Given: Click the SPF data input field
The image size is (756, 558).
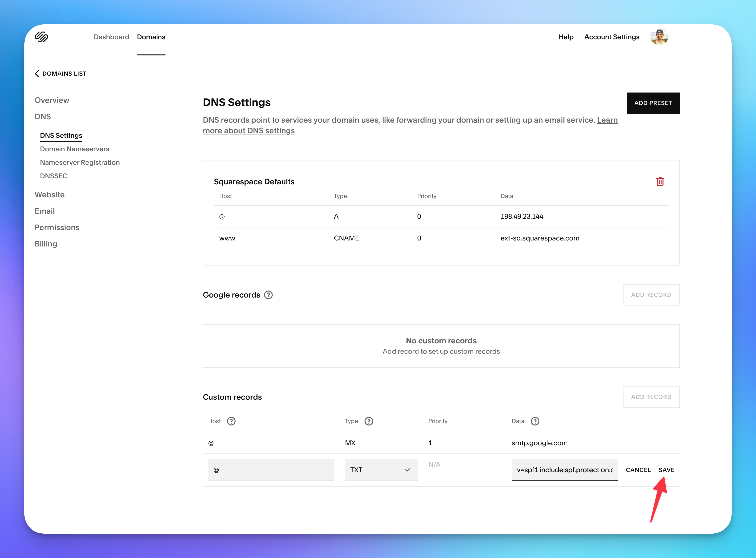Looking at the screenshot, I should (564, 470).
